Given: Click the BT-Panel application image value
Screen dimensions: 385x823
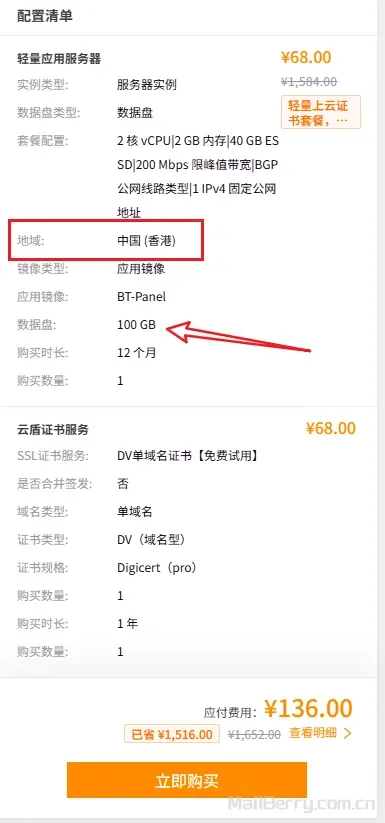Looking at the screenshot, I should [x=141, y=297].
